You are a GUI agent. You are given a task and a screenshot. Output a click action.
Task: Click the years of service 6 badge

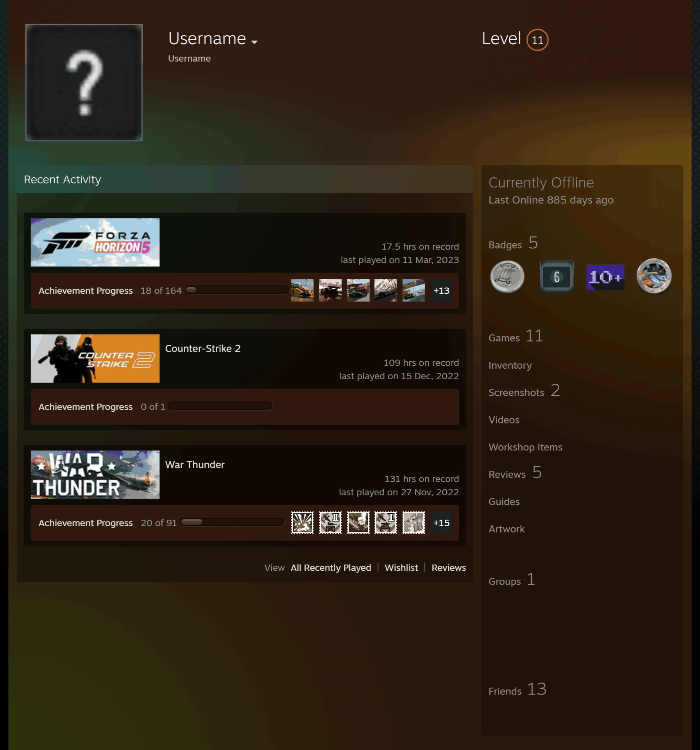coord(557,277)
